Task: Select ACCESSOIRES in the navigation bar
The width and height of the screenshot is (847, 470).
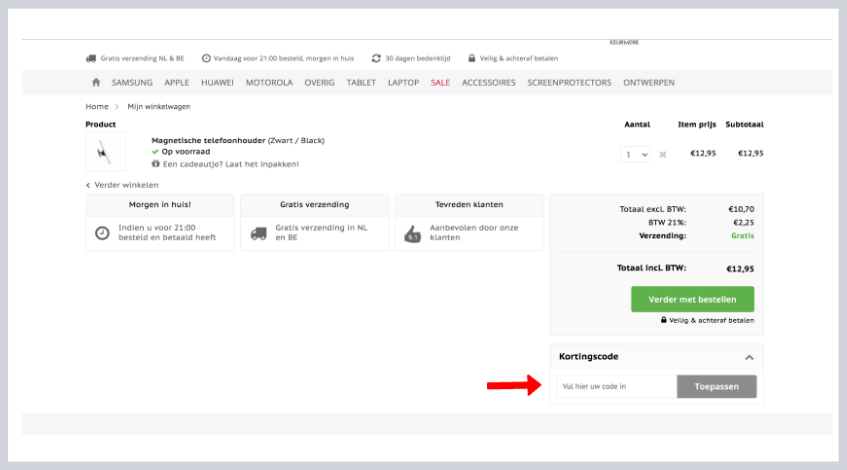Action: pyautogui.click(x=489, y=82)
